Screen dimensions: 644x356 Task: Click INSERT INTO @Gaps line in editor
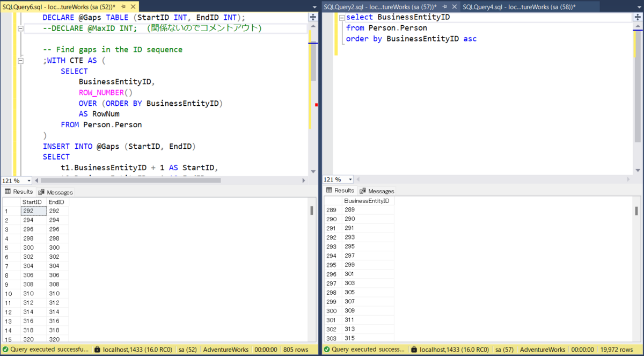119,146
